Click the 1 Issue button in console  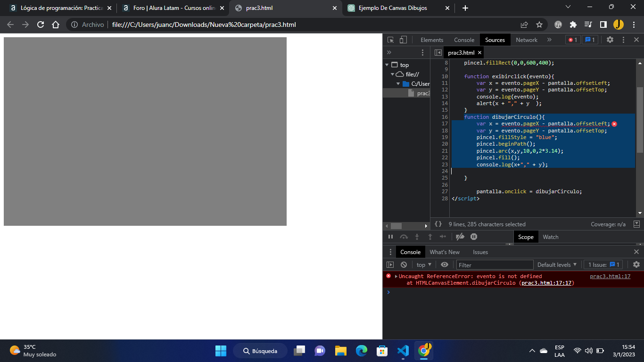pyautogui.click(x=604, y=265)
